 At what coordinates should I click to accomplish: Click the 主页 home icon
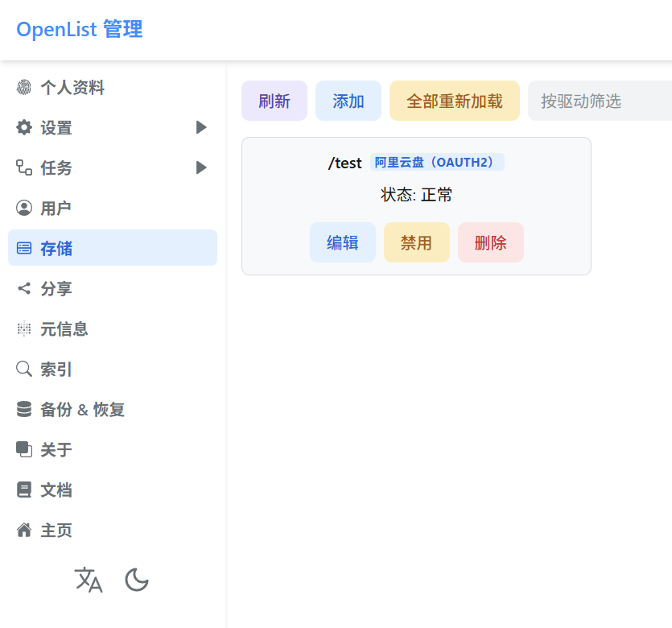(x=23, y=530)
